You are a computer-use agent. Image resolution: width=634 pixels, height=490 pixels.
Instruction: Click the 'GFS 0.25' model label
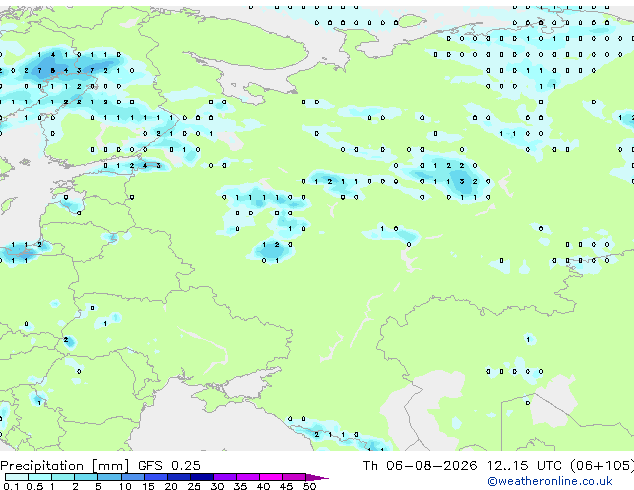click(169, 465)
